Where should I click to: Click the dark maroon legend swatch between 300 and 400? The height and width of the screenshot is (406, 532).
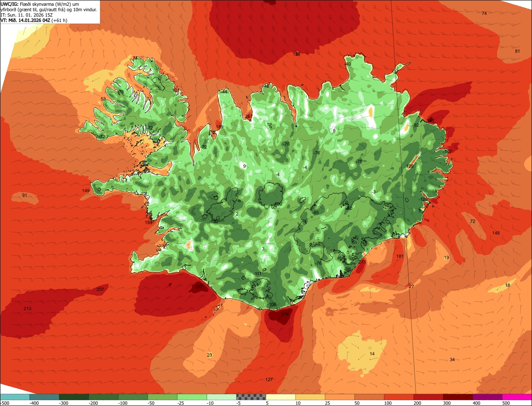pyautogui.click(x=458, y=397)
